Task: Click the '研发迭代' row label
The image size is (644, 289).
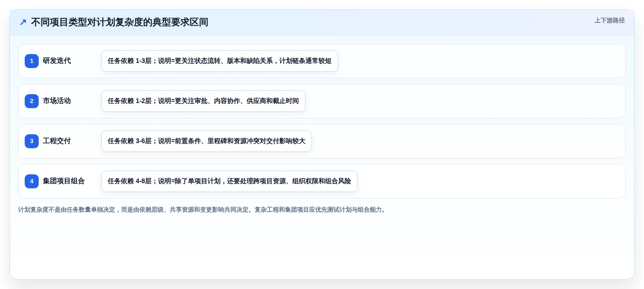Action: click(x=57, y=61)
